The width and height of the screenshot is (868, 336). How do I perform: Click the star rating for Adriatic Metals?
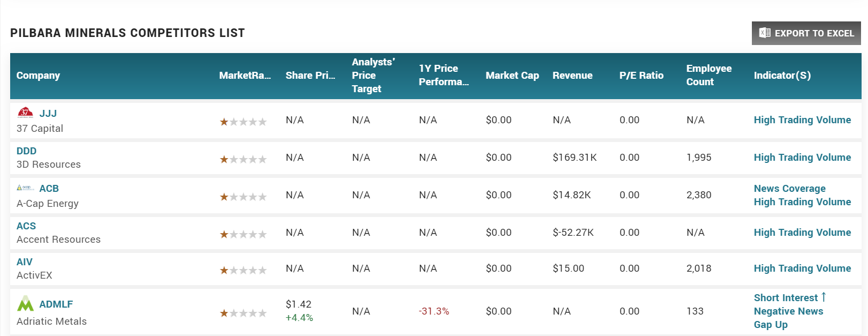pos(243,313)
